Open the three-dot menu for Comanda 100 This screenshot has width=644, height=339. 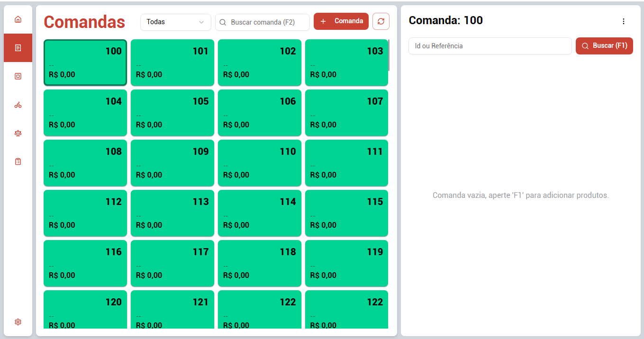tap(623, 21)
